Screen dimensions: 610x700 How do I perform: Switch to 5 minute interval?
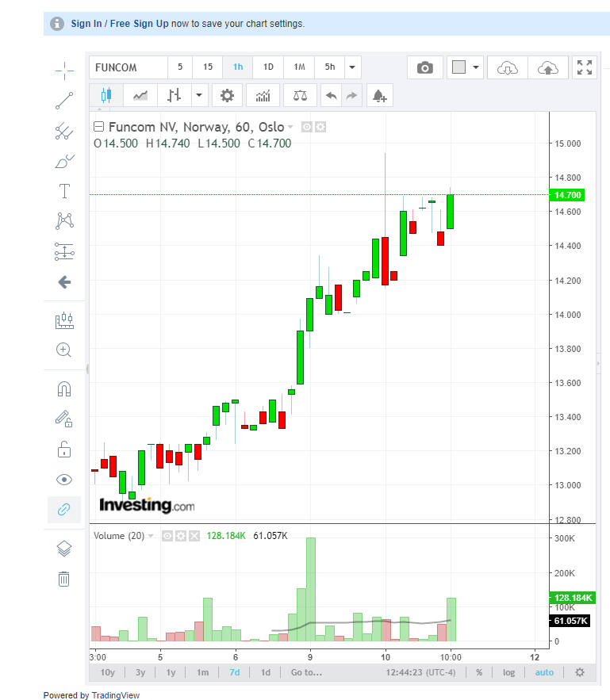[180, 67]
